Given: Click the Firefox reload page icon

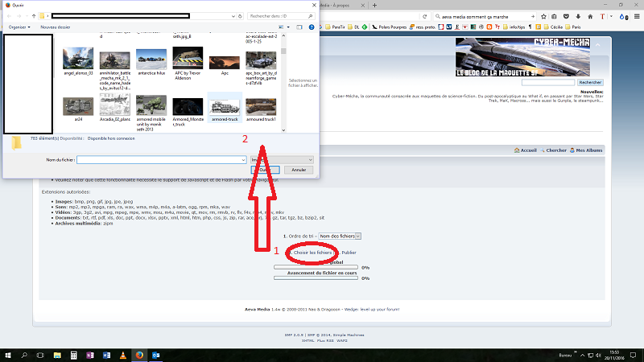Looking at the screenshot, I should click(425, 16).
